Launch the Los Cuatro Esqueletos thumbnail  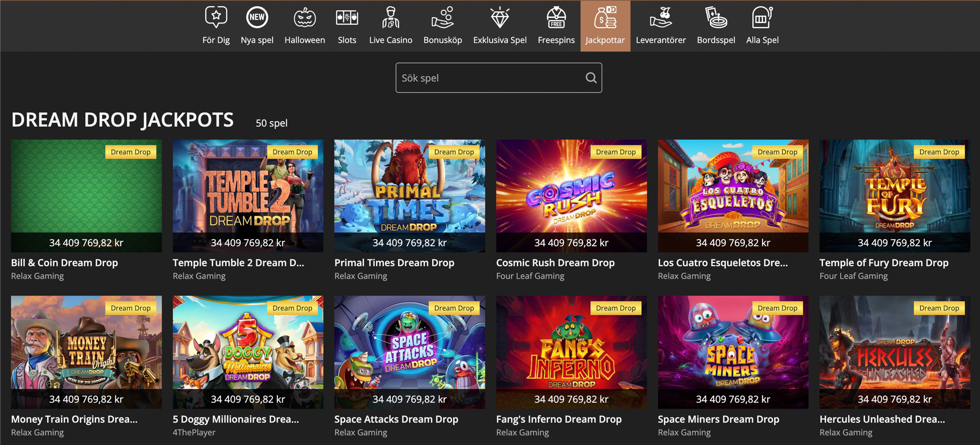[x=733, y=195]
